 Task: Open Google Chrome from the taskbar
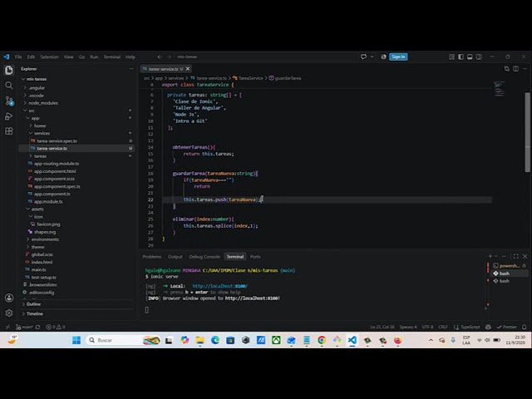322,340
